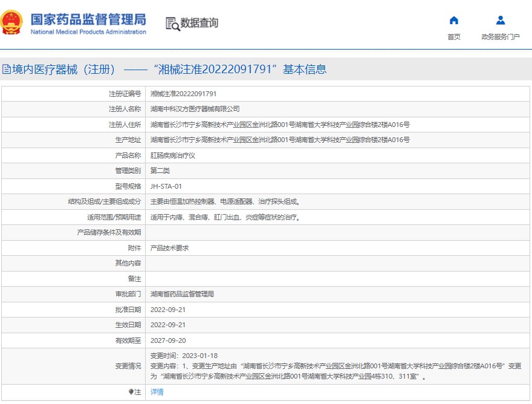Click the document icon before 境内医疗器械 heading

click(7, 70)
